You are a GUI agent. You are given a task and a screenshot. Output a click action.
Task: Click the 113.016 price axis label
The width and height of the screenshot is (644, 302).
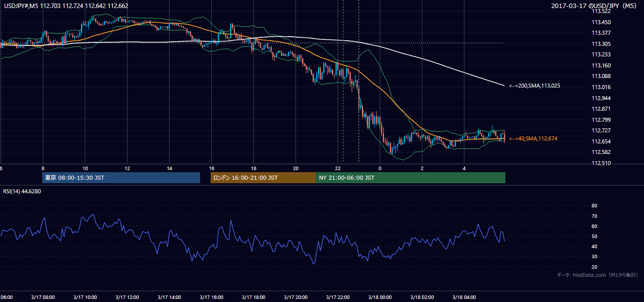(601, 87)
